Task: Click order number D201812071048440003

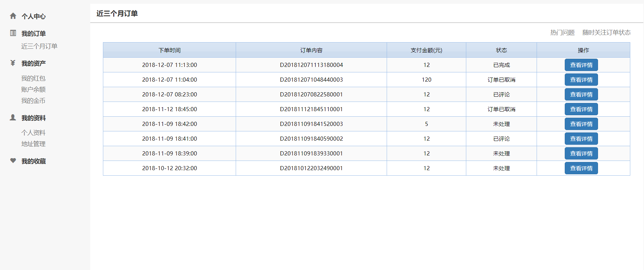Action: click(311, 80)
